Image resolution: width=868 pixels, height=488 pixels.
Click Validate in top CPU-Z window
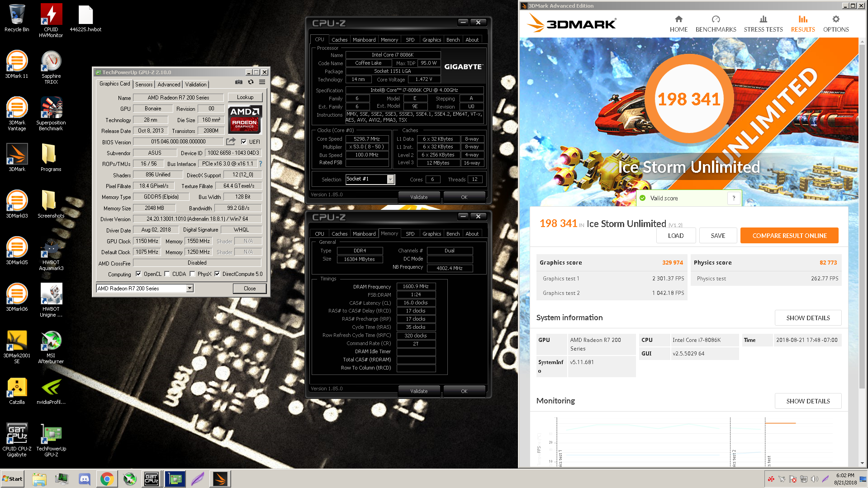click(x=419, y=197)
